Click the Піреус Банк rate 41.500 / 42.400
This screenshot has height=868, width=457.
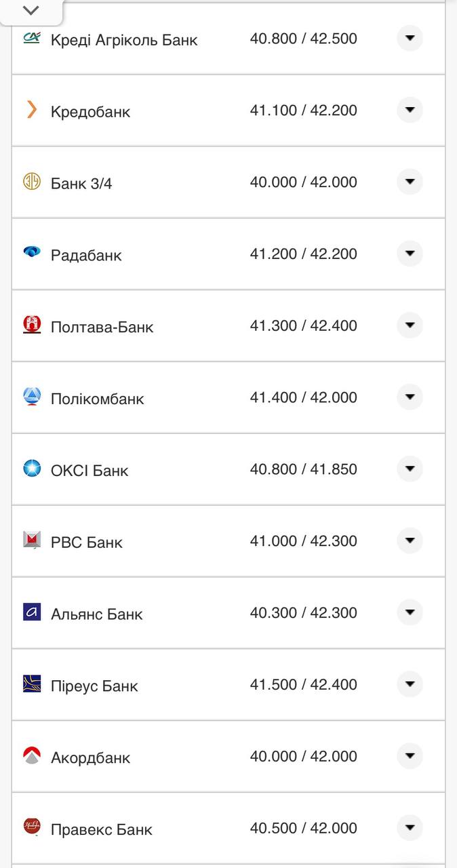(x=303, y=685)
